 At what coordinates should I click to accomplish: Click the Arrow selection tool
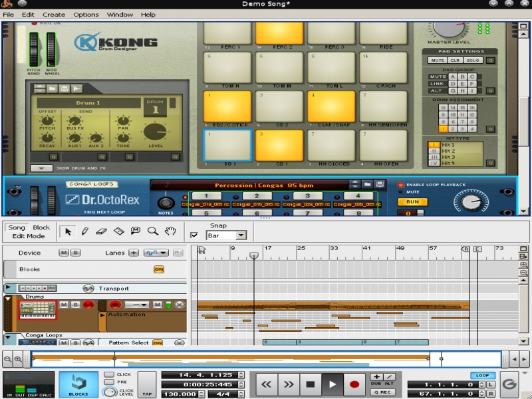(x=67, y=231)
